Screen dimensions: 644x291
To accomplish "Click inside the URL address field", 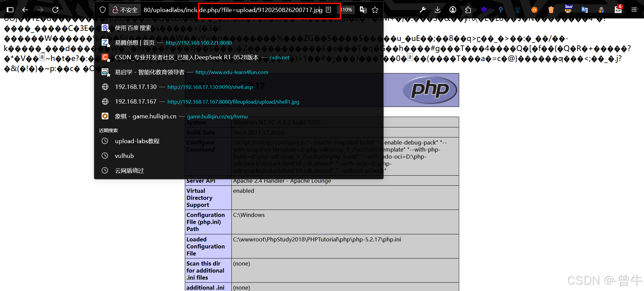I will pyautogui.click(x=233, y=10).
